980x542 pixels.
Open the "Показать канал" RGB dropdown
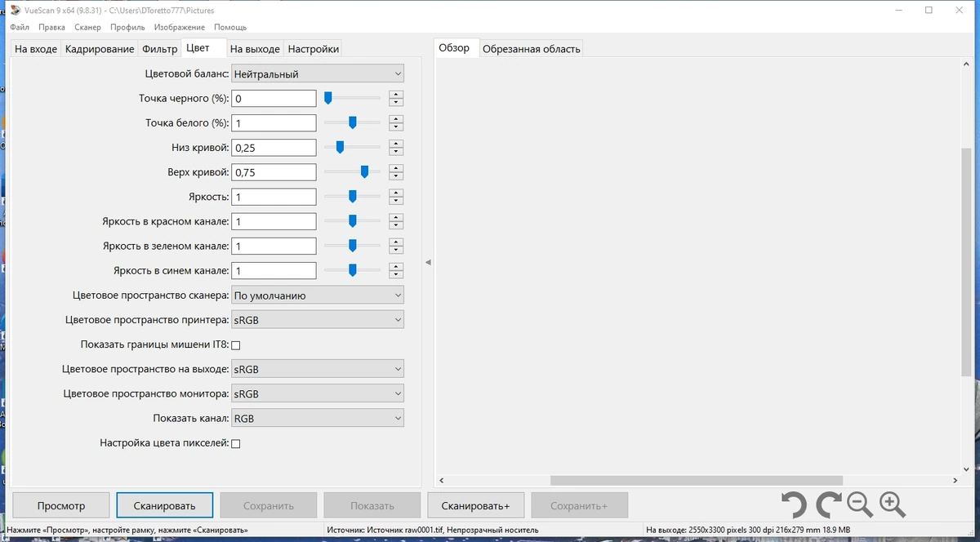coord(318,418)
